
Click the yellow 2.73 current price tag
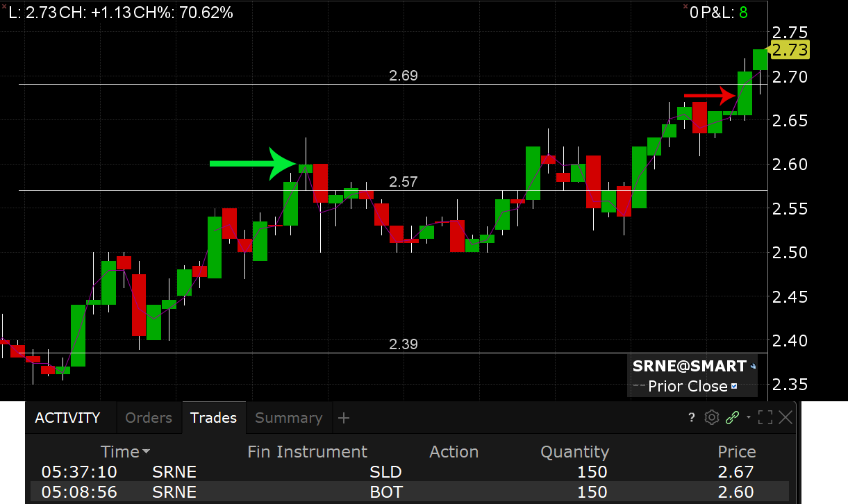pyautogui.click(x=790, y=50)
